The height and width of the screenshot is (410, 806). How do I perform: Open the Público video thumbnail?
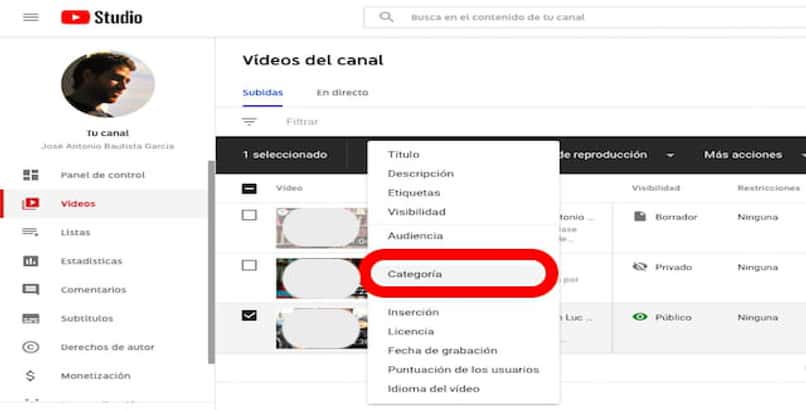coord(322,328)
